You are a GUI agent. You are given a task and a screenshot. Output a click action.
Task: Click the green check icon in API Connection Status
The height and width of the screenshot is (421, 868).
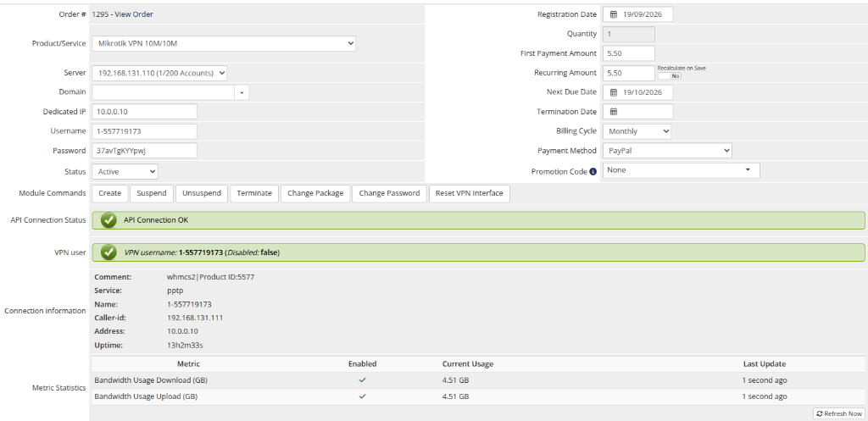click(x=109, y=220)
